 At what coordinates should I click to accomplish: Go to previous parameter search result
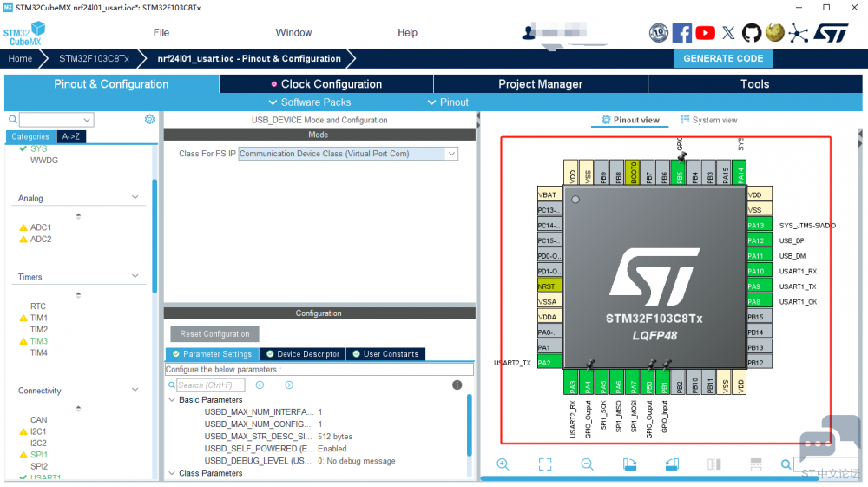click(260, 385)
